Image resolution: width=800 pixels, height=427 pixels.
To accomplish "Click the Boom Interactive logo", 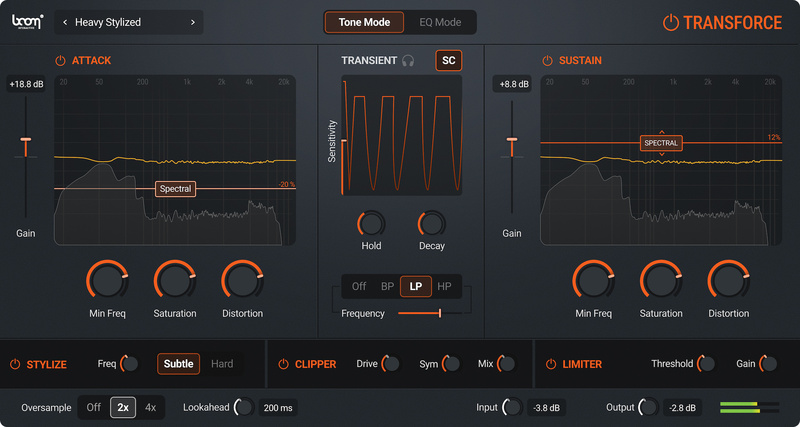I will (28, 22).
